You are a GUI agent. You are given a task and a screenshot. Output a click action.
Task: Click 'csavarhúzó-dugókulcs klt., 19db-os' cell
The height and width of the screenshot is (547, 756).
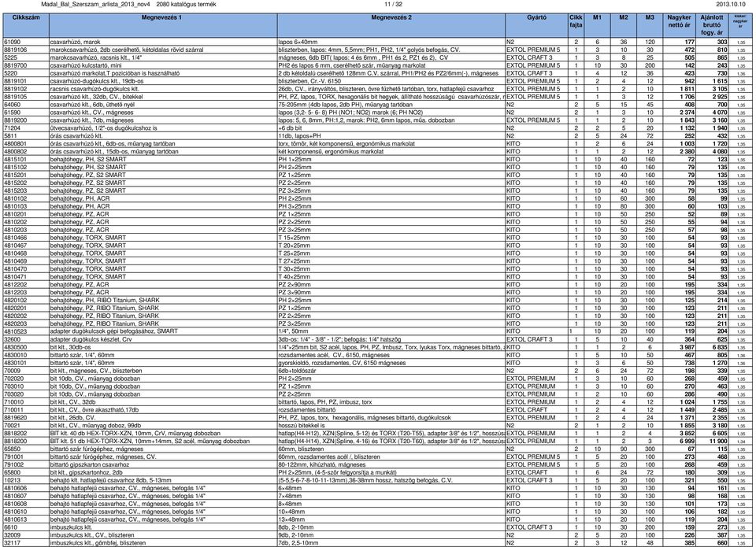97,81
